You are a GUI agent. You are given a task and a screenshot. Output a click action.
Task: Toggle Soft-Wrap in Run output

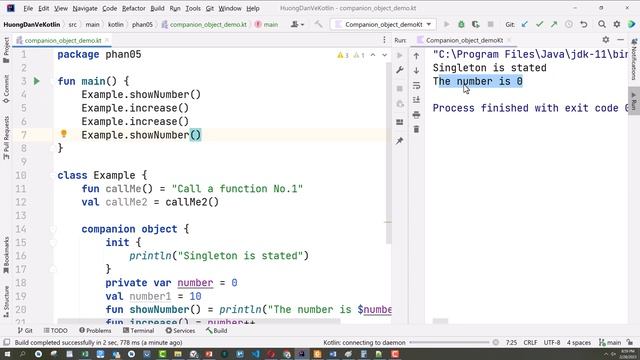(x=416, y=85)
